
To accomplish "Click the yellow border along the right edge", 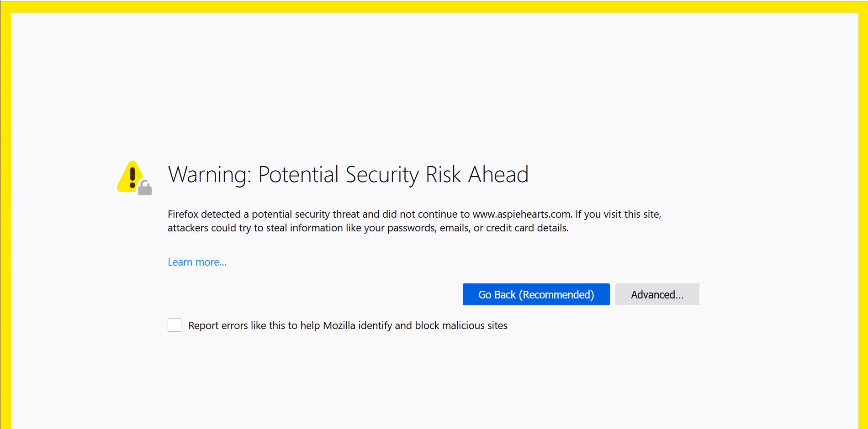I will pos(863,219).
